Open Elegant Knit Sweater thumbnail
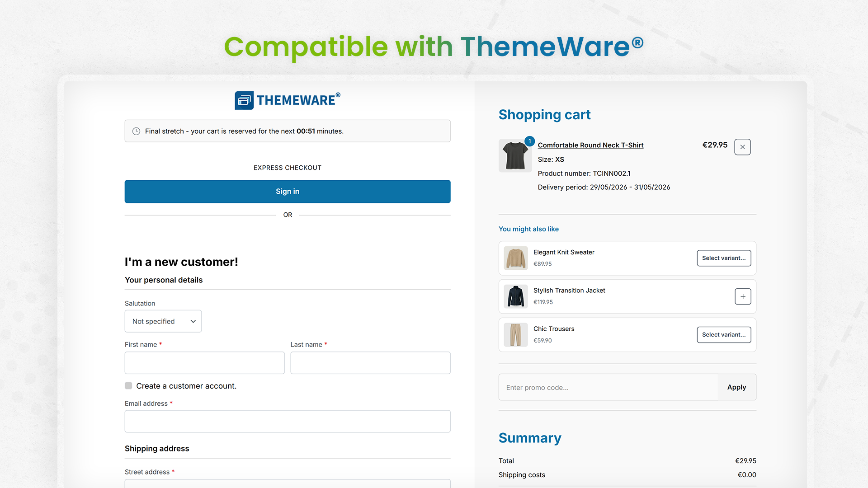The height and width of the screenshot is (488, 868). tap(516, 258)
